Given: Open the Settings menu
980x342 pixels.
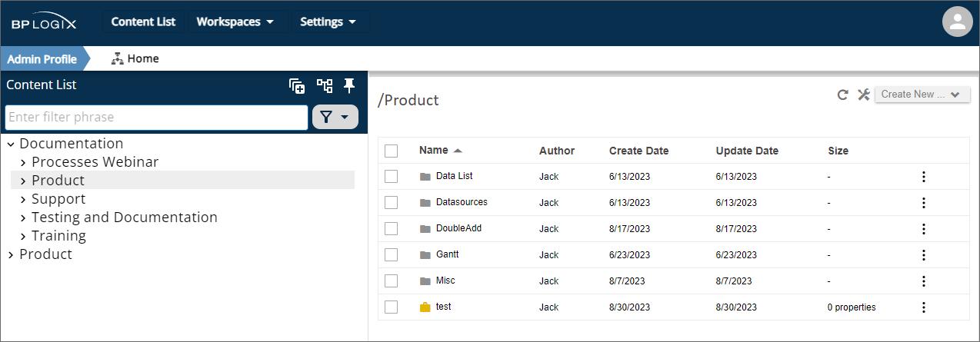Looking at the screenshot, I should tap(328, 22).
